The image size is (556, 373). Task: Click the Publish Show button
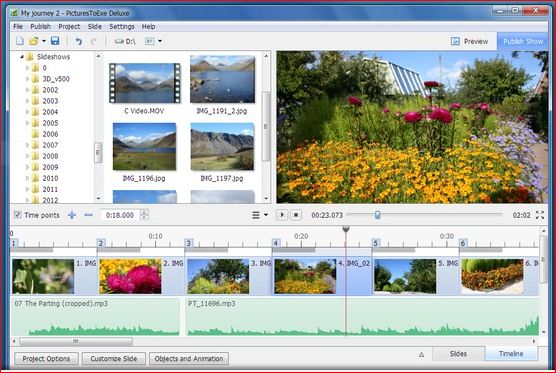(x=523, y=41)
